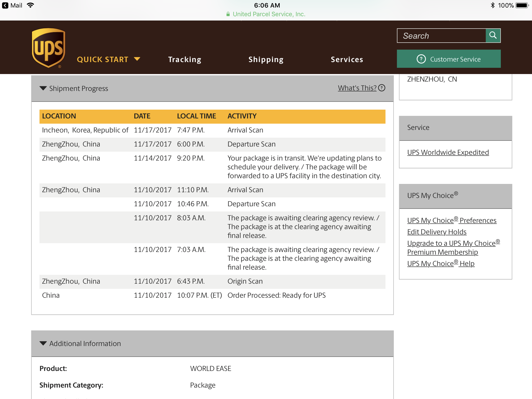The width and height of the screenshot is (532, 399).
Task: Select the Package category value
Action: [203, 385]
